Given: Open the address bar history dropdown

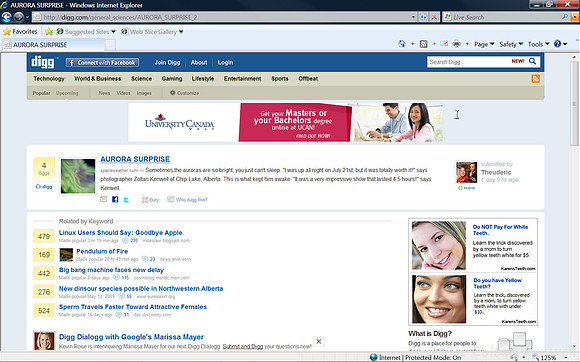Looking at the screenshot, I should pyautogui.click(x=413, y=17).
